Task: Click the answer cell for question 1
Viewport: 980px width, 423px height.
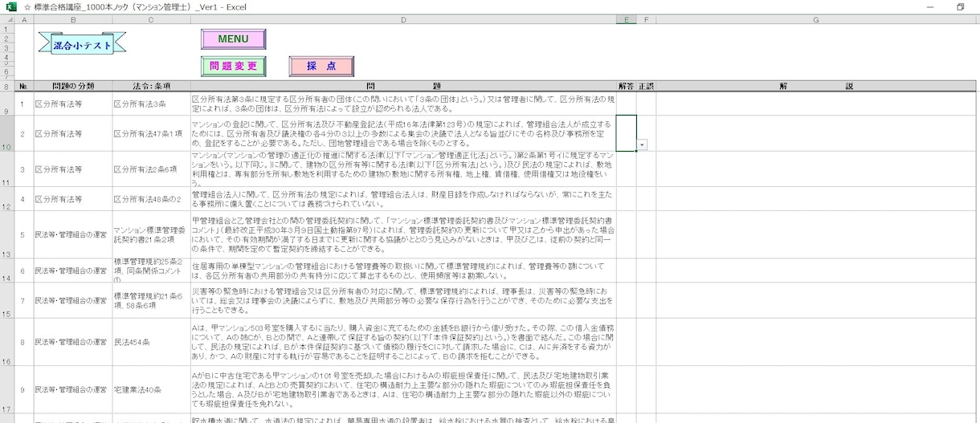Action: tap(627, 104)
